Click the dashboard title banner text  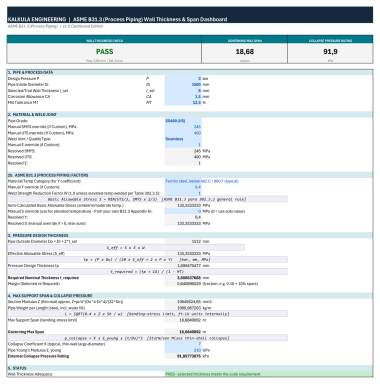[x=117, y=19]
